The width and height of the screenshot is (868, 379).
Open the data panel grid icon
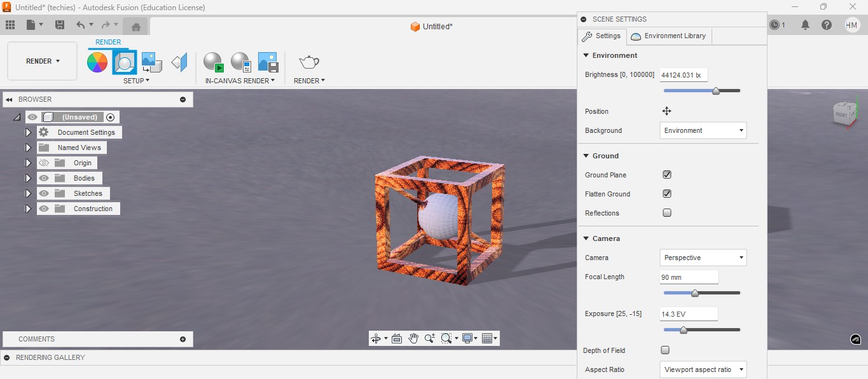pos(10,25)
